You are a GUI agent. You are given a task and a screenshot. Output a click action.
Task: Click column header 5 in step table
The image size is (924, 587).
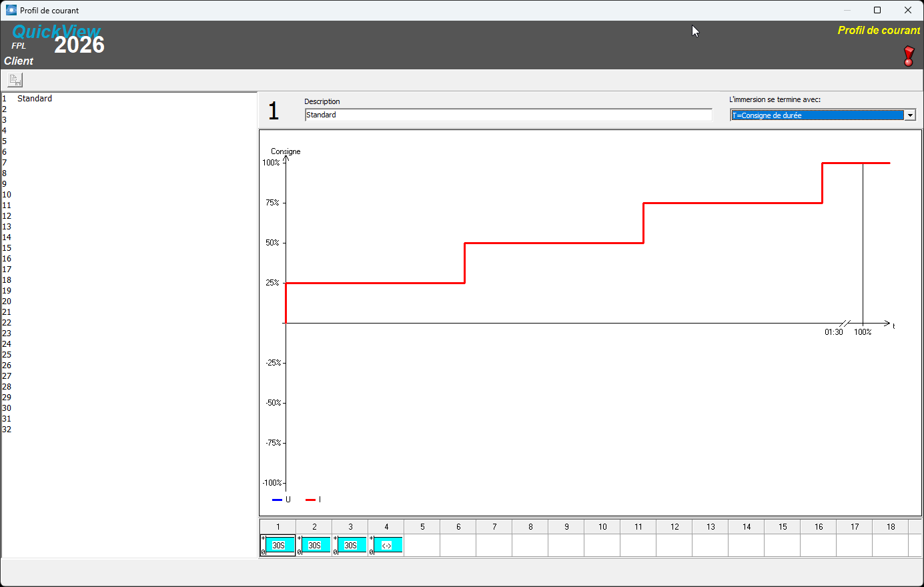(x=422, y=526)
